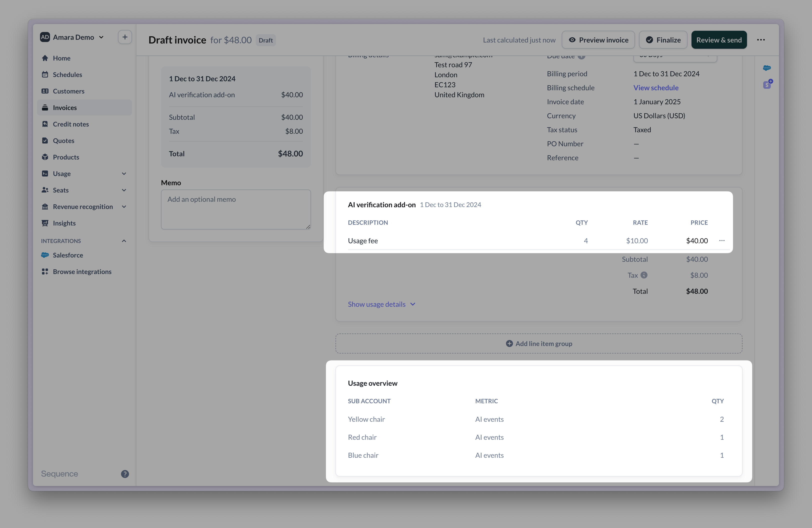The image size is (812, 528).
Task: Open Credit notes section
Action: tap(84, 124)
